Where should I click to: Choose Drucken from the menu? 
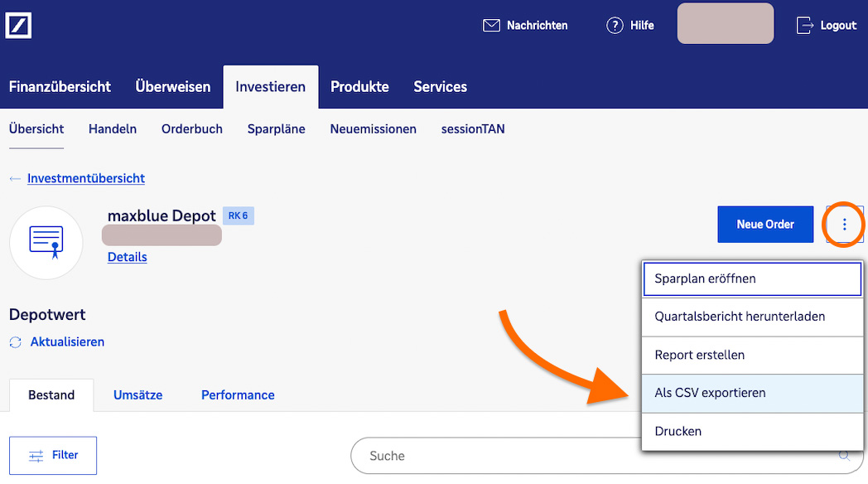click(x=752, y=432)
